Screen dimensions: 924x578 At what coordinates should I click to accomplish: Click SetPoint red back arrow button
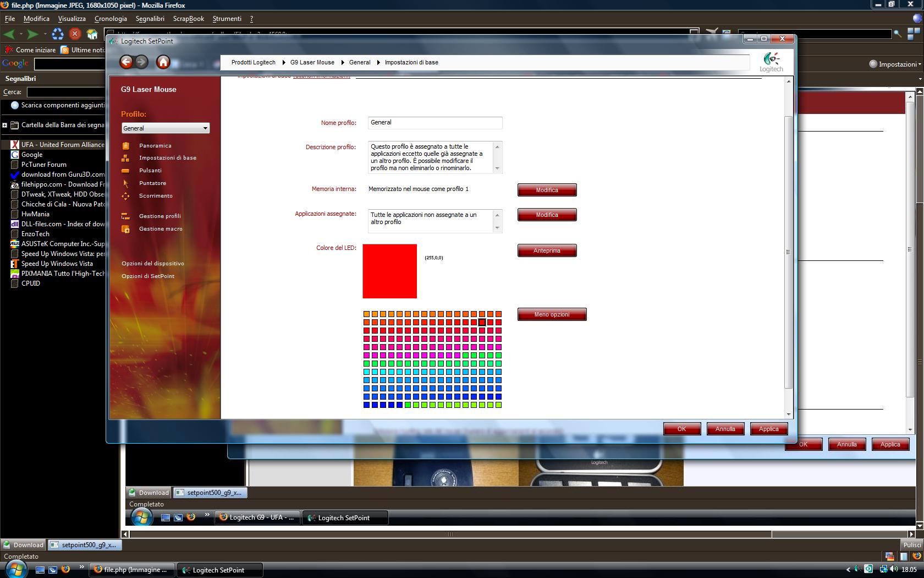(x=127, y=62)
